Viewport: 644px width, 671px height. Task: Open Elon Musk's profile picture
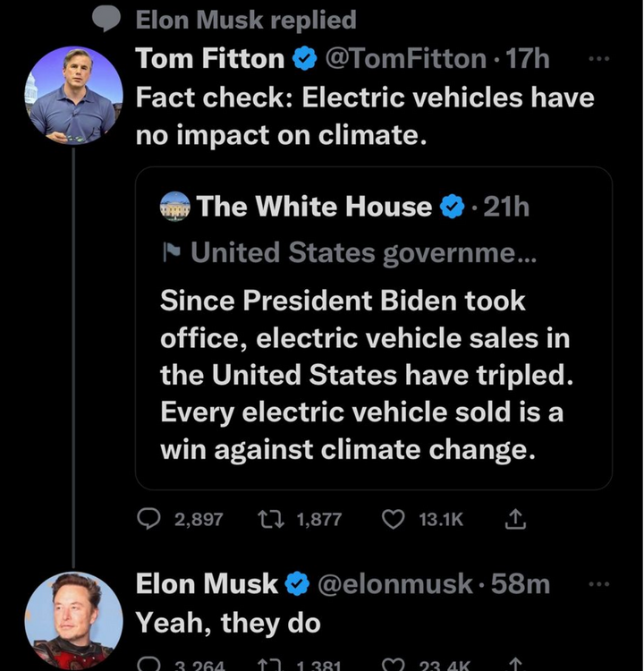[x=73, y=620]
